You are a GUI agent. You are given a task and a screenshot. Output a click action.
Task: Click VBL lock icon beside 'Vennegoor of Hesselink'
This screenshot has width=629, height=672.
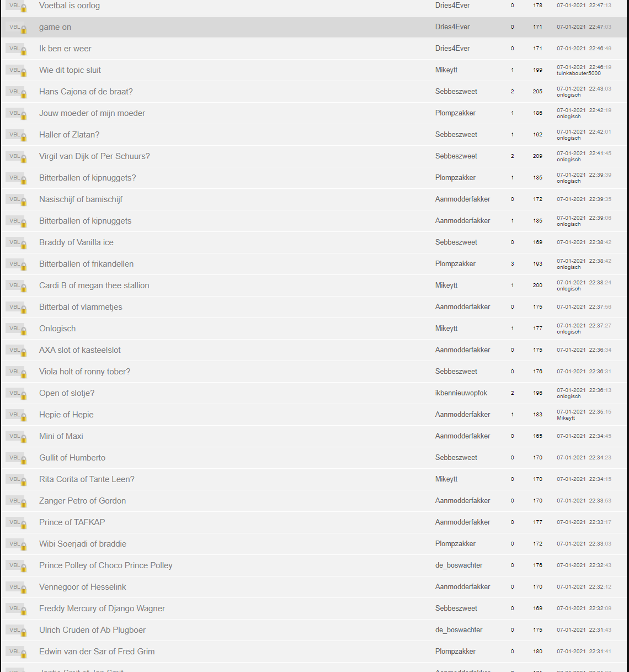tap(16, 587)
